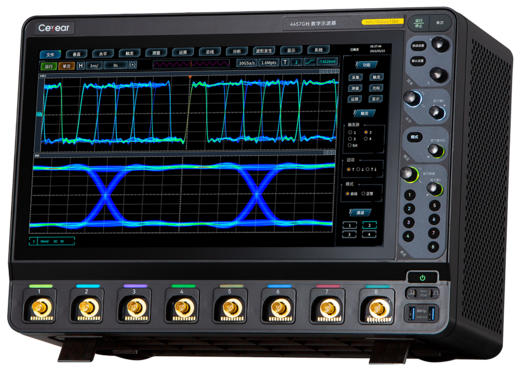The height and width of the screenshot is (372, 520).
Task: Select 自动 (Auto) trigger mode radio
Action: (348, 194)
